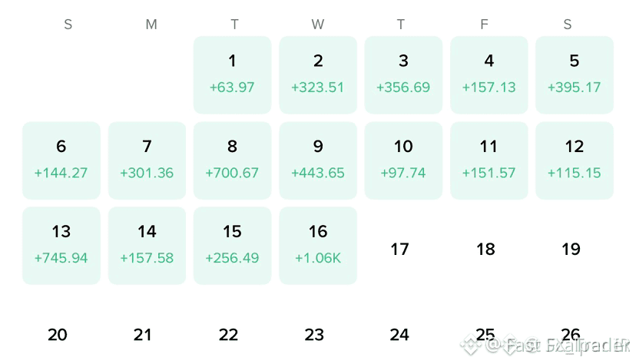This screenshot has width=636, height=364.
Task: Open day 5 showing +395.17
Action: (575, 75)
